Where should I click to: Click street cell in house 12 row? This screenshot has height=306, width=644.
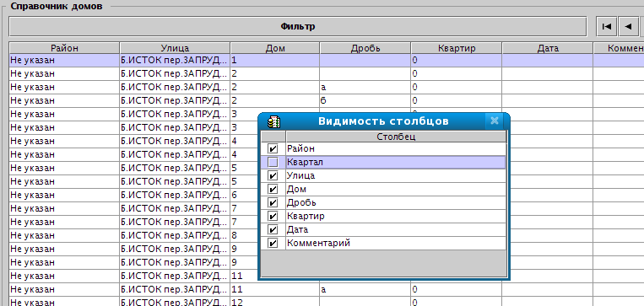[x=175, y=303]
